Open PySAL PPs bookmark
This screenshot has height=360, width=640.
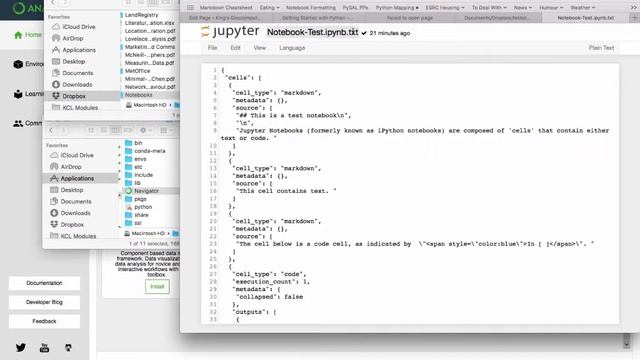[x=355, y=7]
